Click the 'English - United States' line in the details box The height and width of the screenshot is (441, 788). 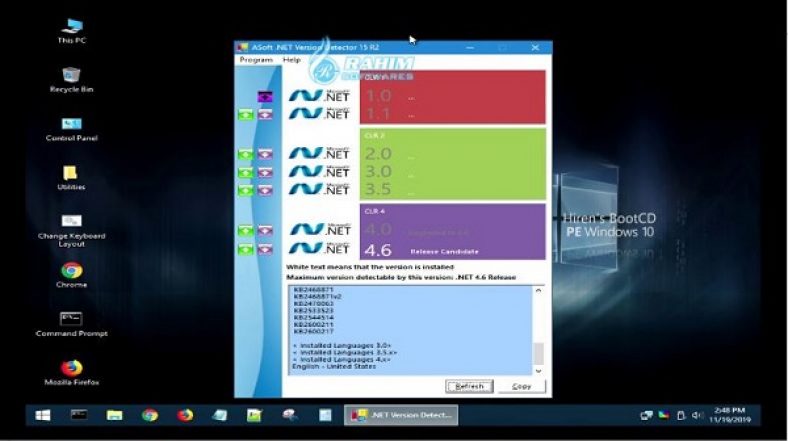click(x=334, y=367)
